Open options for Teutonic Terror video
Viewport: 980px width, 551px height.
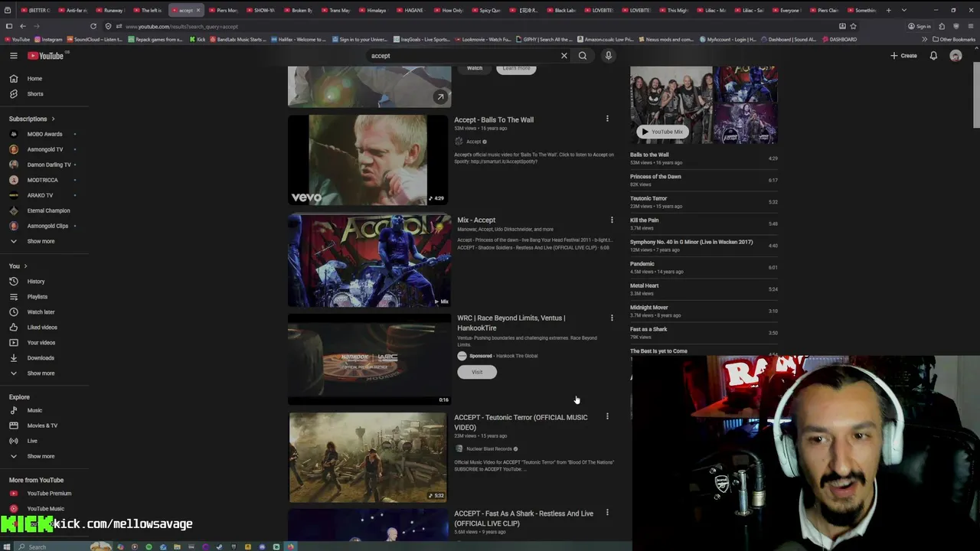click(607, 416)
